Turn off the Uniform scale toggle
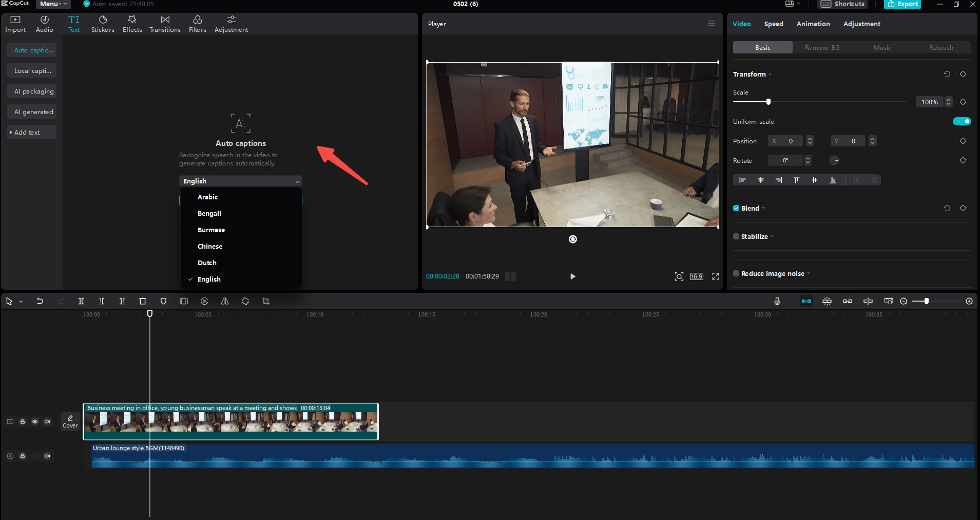 coord(962,121)
